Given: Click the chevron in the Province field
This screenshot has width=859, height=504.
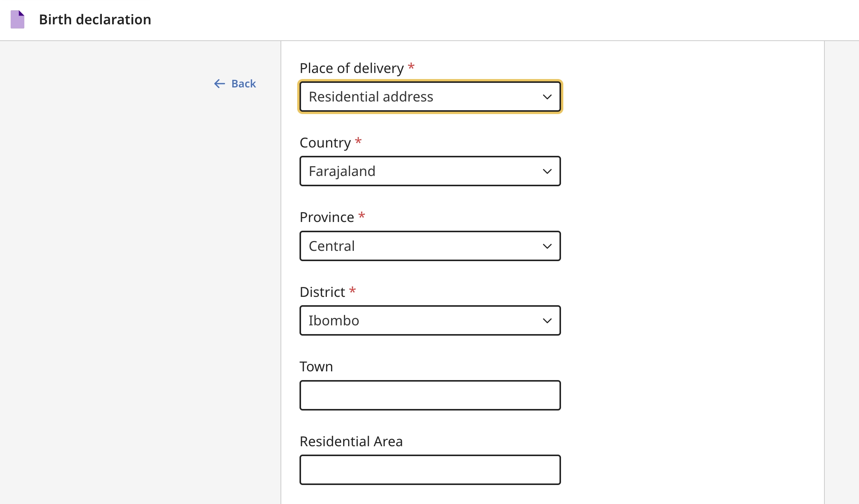Looking at the screenshot, I should [x=547, y=246].
